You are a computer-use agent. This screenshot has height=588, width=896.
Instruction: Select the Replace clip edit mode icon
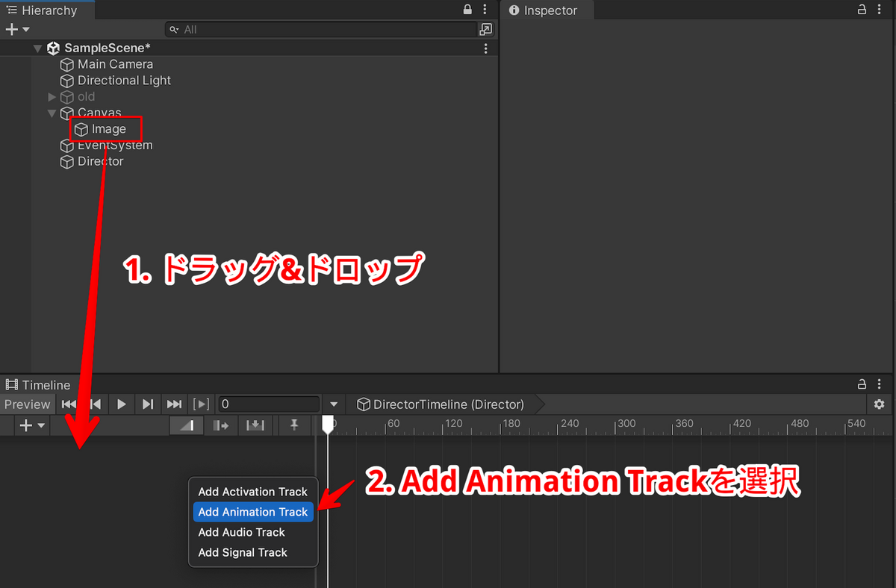[254, 425]
